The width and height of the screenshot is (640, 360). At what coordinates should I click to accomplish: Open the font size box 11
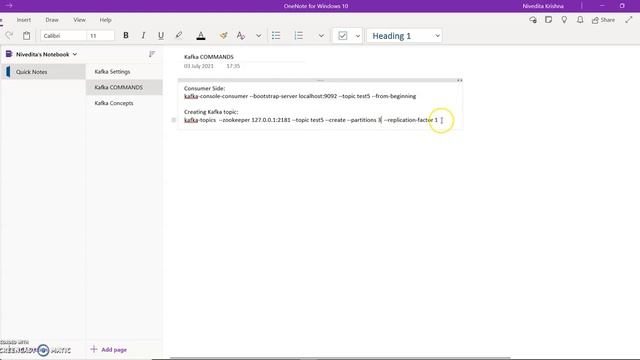tap(101, 36)
